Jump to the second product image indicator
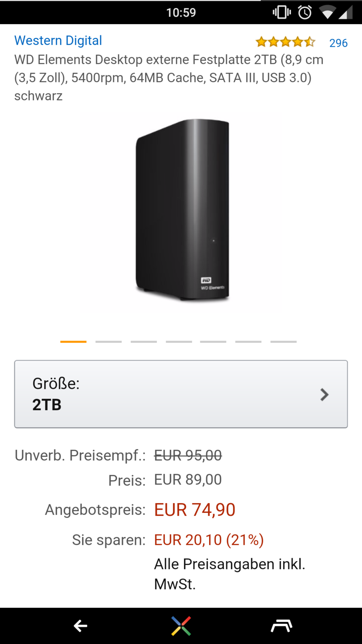This screenshot has width=362, height=644. click(x=109, y=341)
